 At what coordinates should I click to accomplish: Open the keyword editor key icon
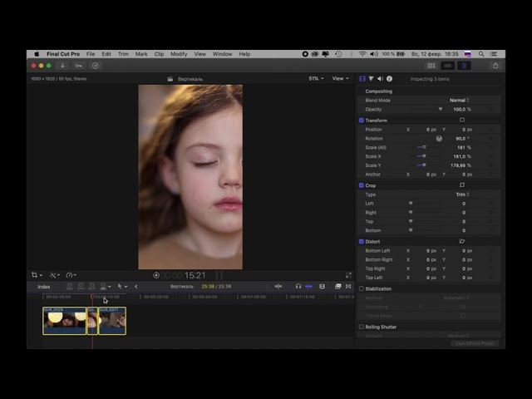point(79,66)
